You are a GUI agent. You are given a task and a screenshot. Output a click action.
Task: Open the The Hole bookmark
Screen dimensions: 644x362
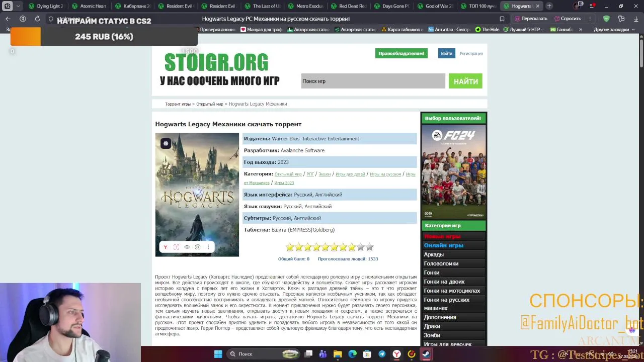(487, 30)
